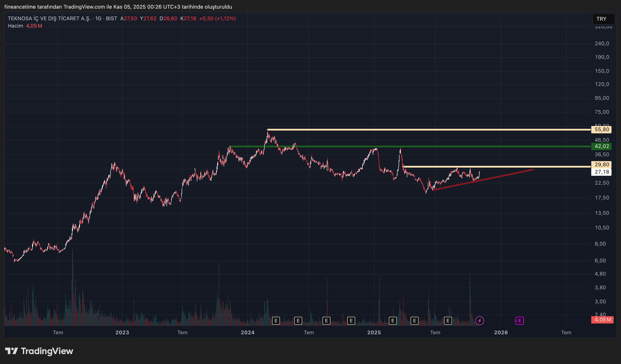Click the leftmost gray earnings E marker
The height and width of the screenshot is (364, 621).
click(276, 321)
